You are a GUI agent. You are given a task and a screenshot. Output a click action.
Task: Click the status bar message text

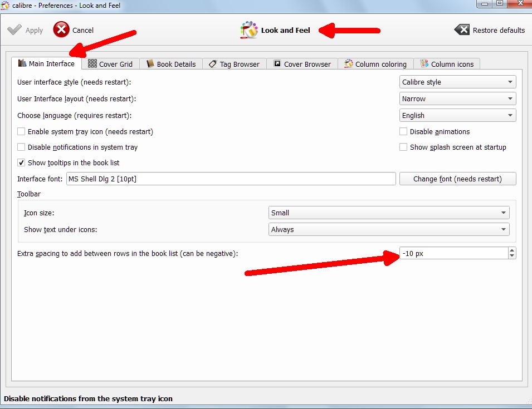tap(88, 398)
